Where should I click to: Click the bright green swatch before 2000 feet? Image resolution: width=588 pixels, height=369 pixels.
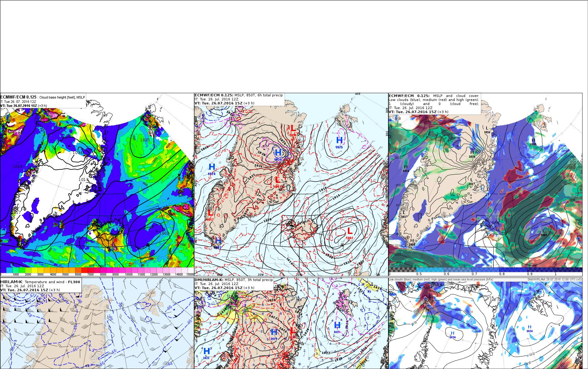coord(22,270)
